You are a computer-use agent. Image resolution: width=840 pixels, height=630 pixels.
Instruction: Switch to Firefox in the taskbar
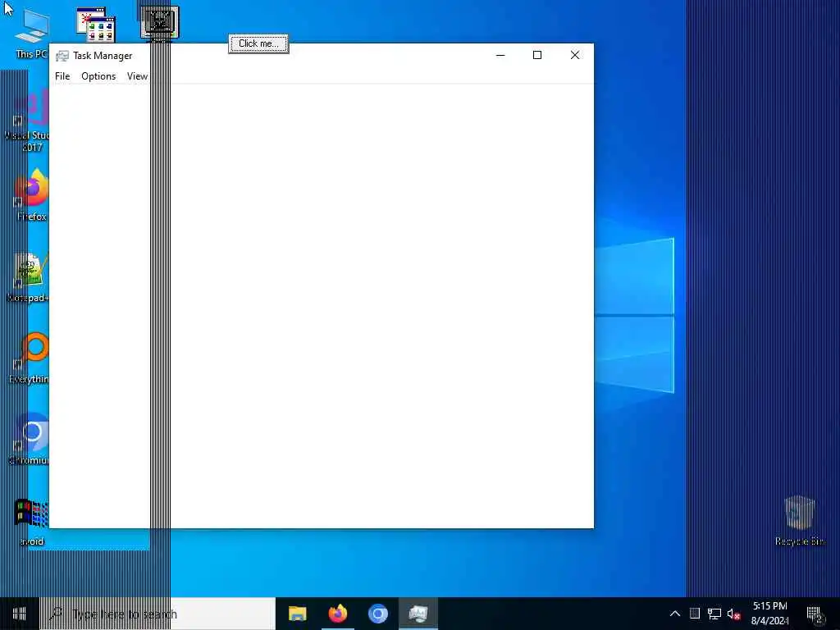pos(337,614)
